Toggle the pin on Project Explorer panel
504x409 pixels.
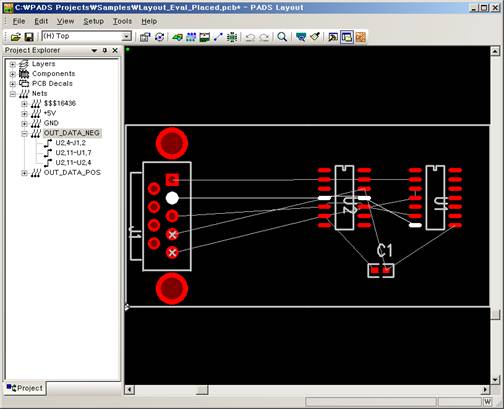(105, 50)
